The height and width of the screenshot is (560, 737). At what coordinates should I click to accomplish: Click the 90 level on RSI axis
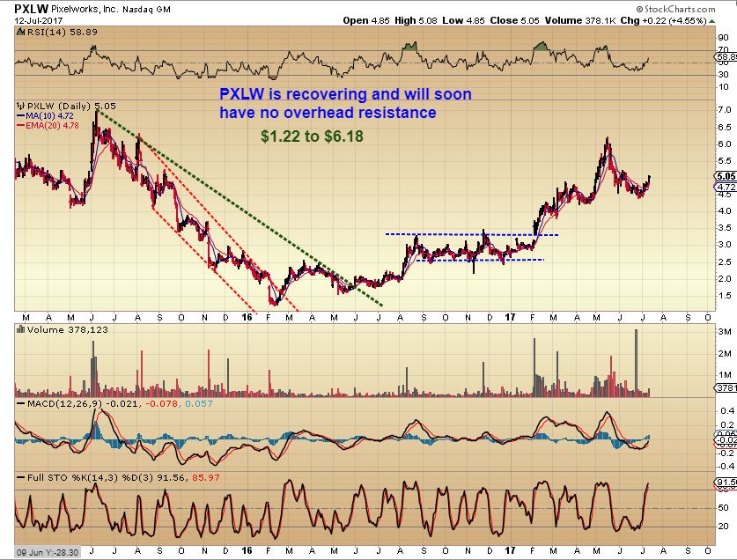click(723, 38)
